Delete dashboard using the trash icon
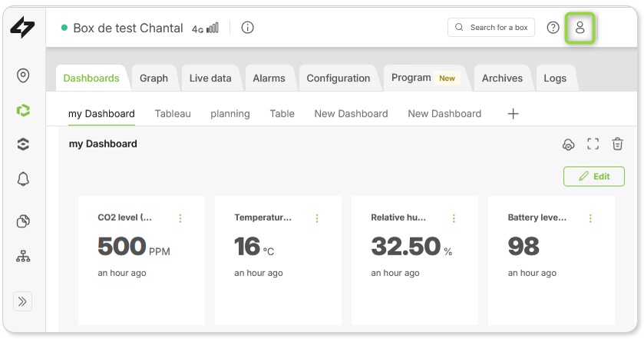644x339 pixels. (617, 144)
